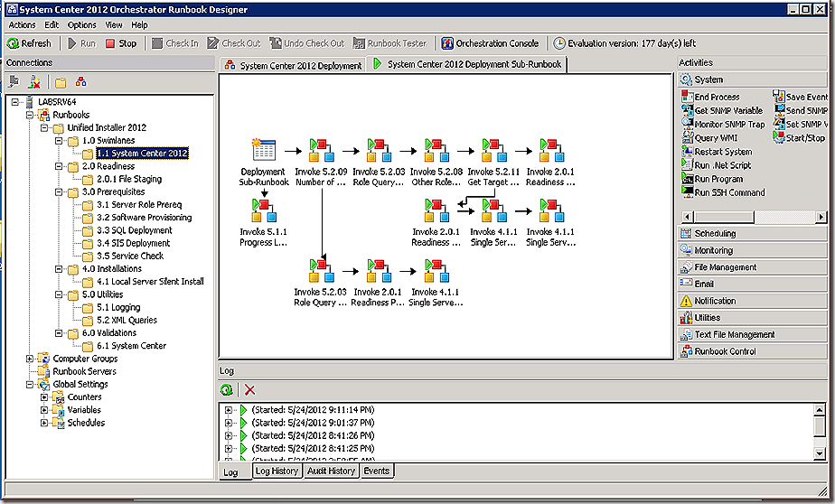Switch to the Log History tab
This screenshot has height=504, width=835.
coord(277,471)
